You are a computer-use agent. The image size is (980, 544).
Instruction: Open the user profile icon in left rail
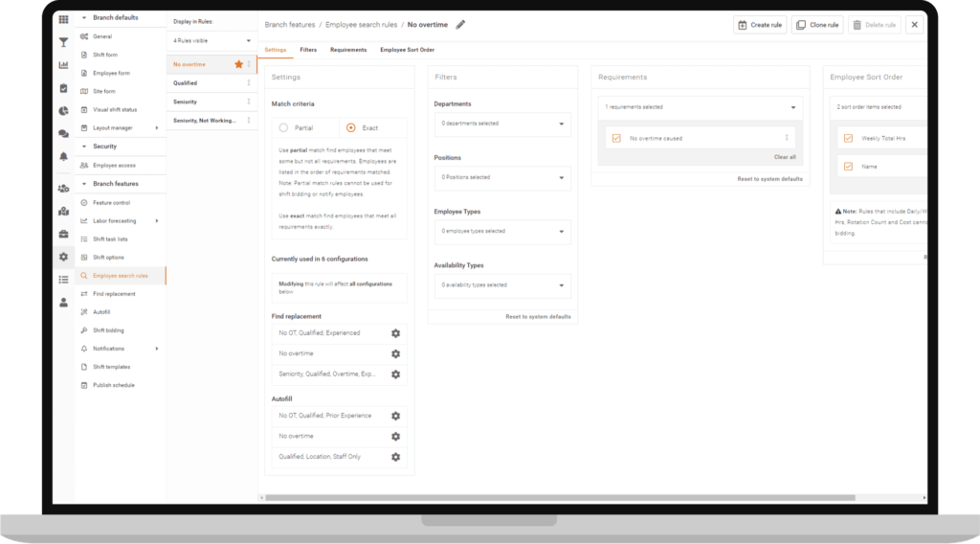pos(63,303)
